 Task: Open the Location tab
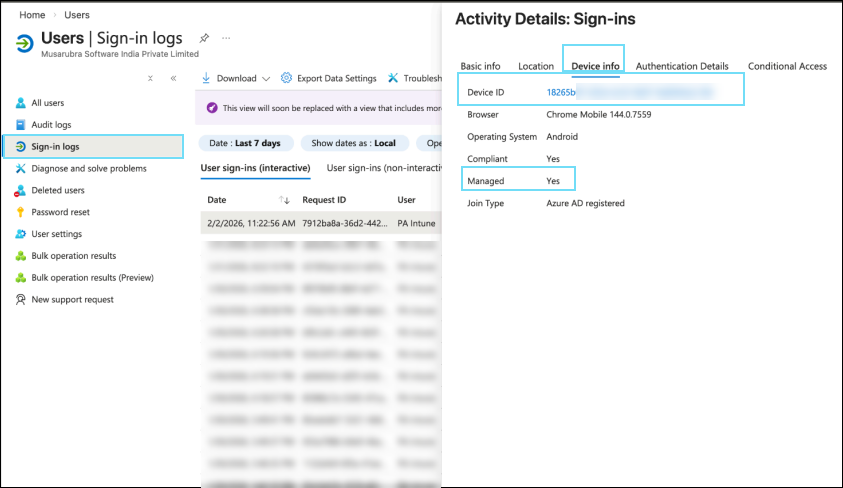(x=536, y=66)
